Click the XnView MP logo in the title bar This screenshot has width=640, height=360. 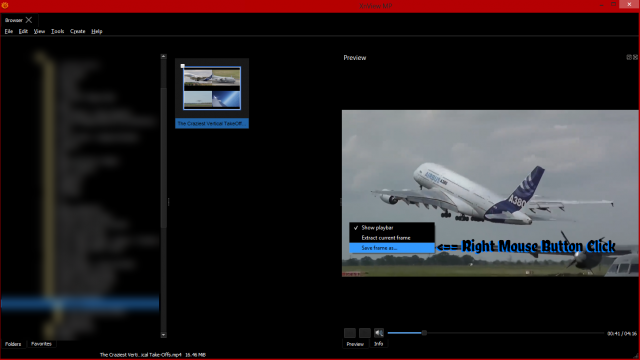coord(5,5)
